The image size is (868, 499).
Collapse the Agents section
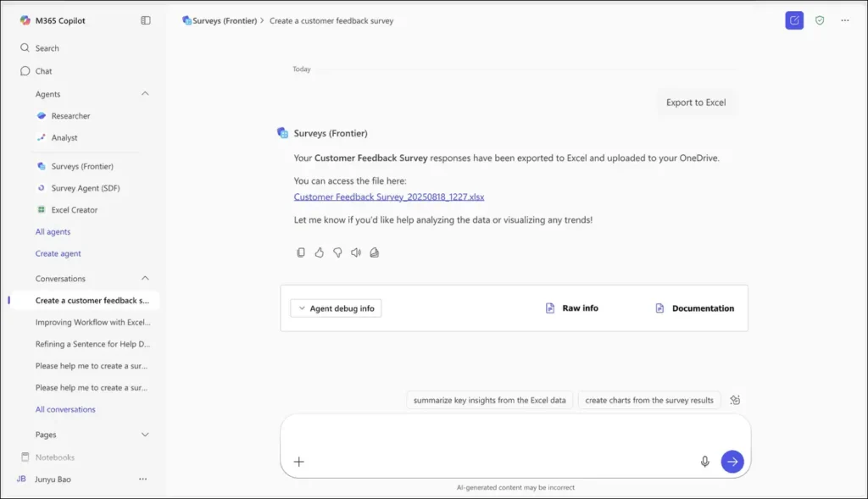(145, 94)
